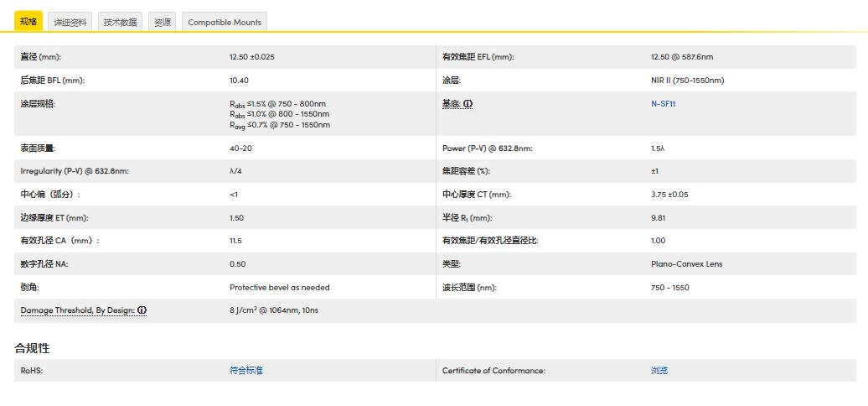Click the 基底 label with dotted underline
This screenshot has width=868, height=406.
(451, 103)
